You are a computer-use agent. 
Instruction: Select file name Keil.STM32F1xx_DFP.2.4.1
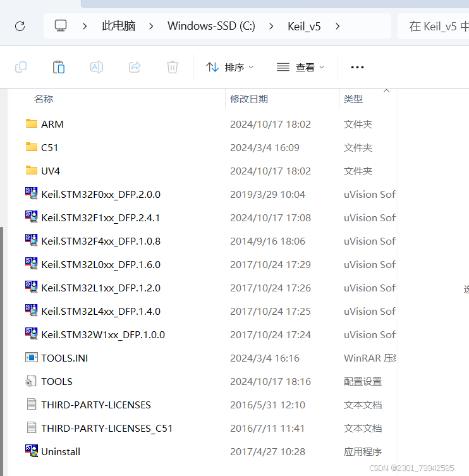[x=100, y=217]
